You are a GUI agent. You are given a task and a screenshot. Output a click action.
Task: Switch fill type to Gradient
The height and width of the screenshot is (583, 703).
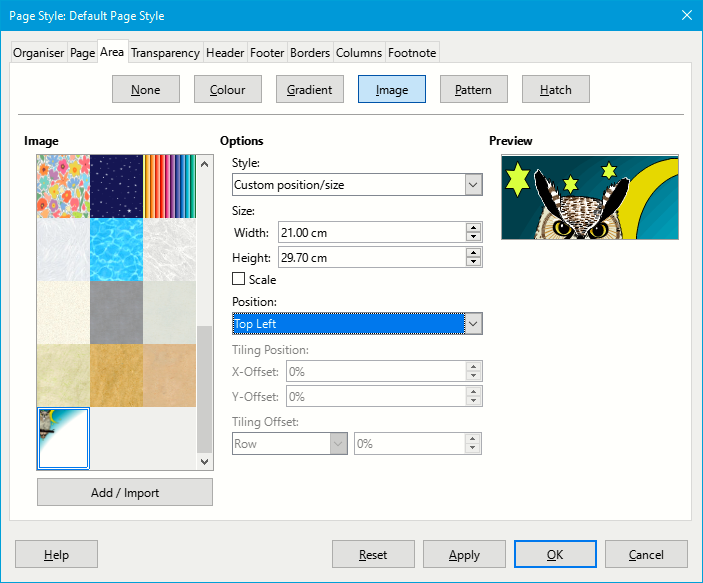click(309, 90)
